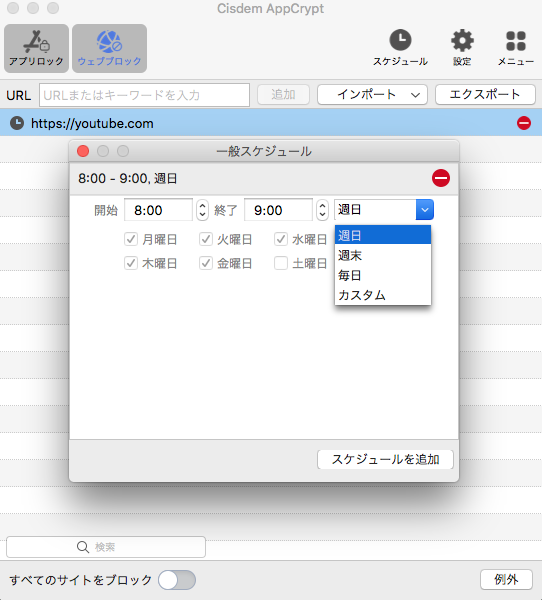Check the 土曜日 checkbox
This screenshot has height=600, width=542.
click(x=281, y=263)
